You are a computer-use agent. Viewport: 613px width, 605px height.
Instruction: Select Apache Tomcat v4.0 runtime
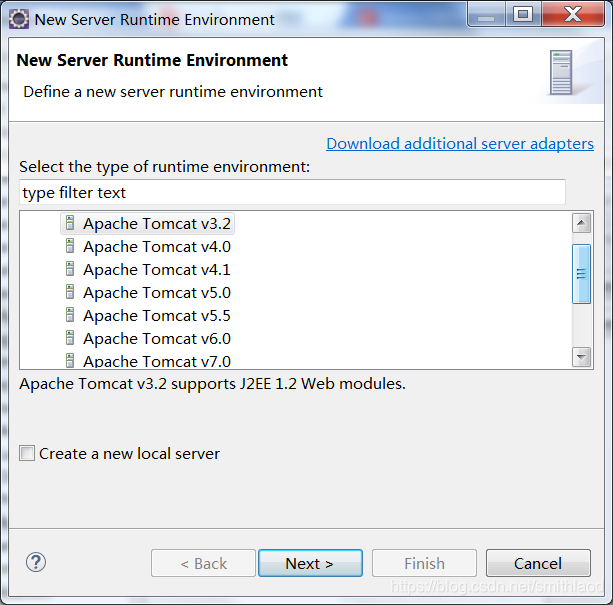[x=157, y=247]
